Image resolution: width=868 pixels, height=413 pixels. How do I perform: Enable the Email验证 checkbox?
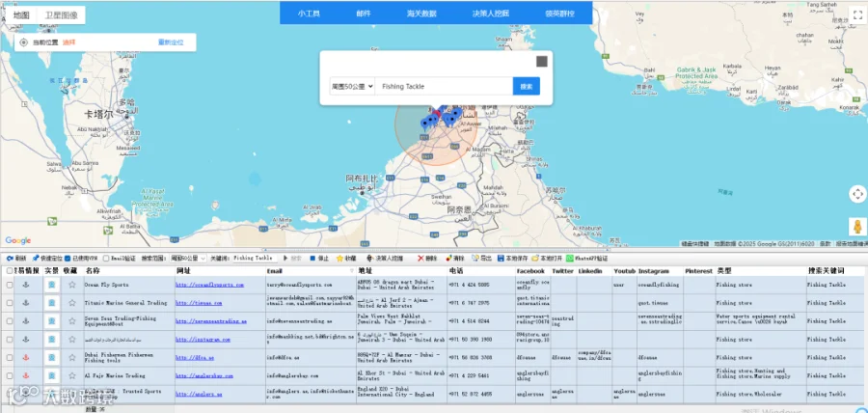[x=106, y=258]
